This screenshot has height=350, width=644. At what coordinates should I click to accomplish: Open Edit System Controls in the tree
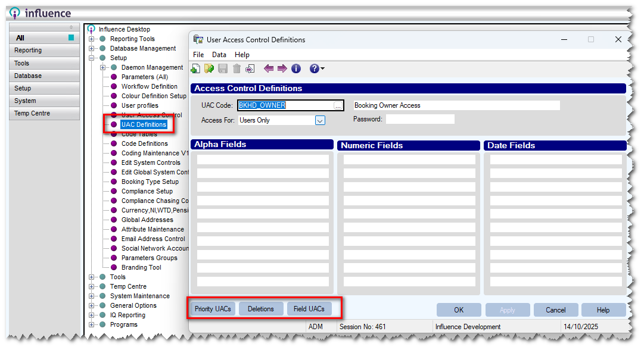pyautogui.click(x=151, y=162)
